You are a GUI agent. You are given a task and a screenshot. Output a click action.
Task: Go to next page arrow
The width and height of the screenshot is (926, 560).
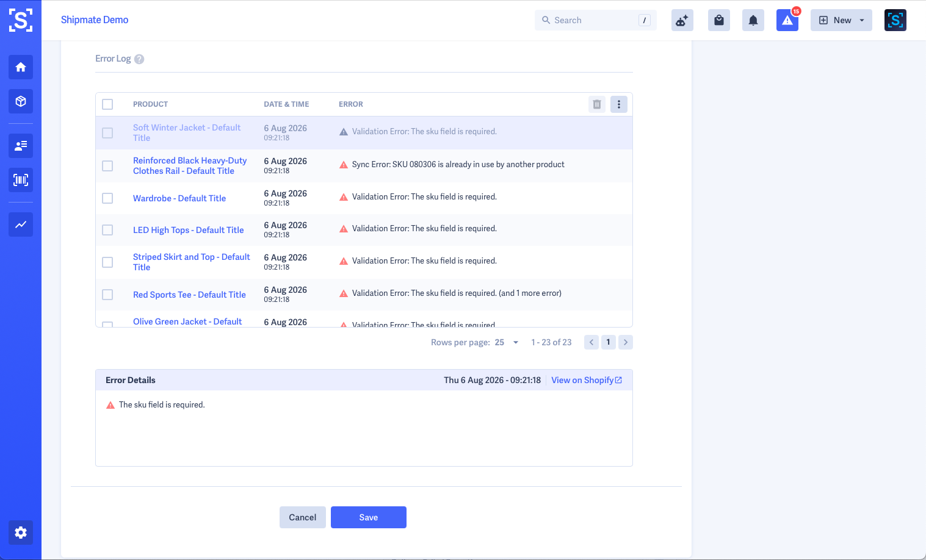[626, 342]
